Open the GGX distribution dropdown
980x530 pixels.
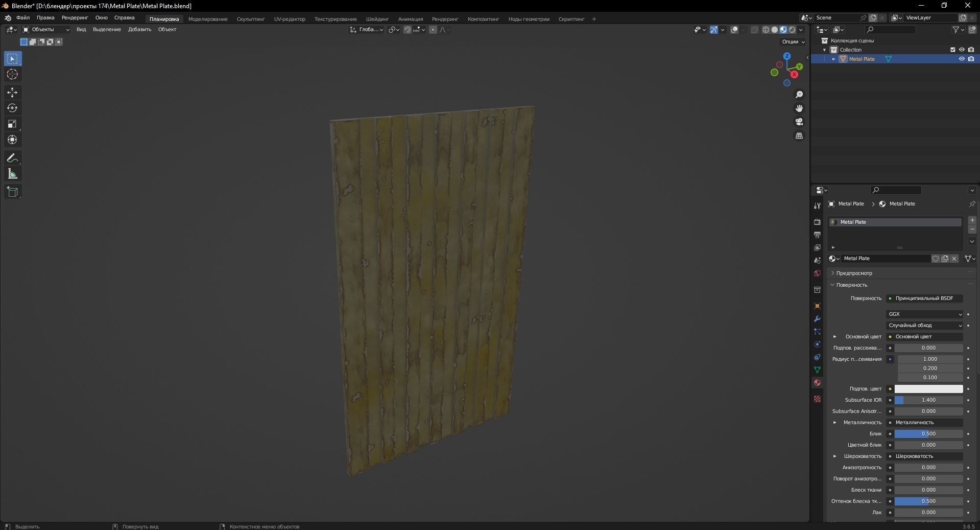(x=925, y=314)
